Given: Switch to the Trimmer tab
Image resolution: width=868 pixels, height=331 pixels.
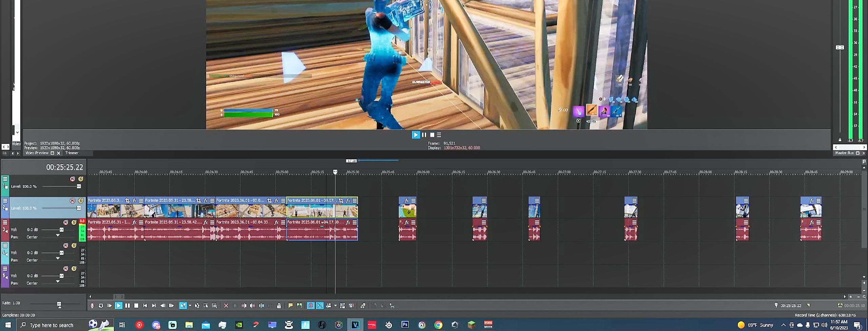Looking at the screenshot, I should tap(72, 153).
